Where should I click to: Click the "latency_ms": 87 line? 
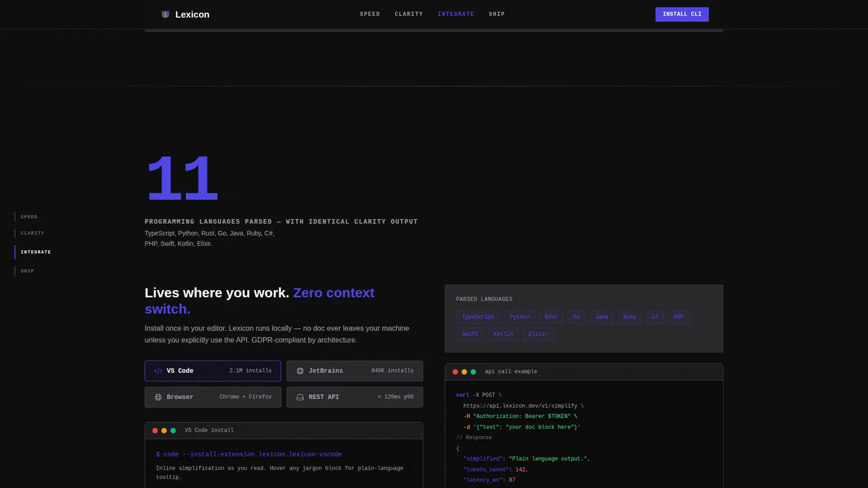coord(489,480)
